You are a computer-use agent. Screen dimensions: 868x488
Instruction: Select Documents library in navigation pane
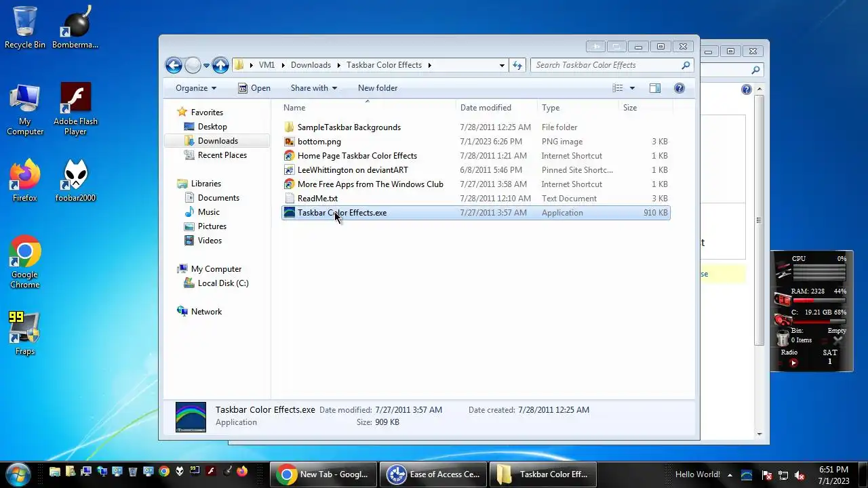click(x=218, y=198)
